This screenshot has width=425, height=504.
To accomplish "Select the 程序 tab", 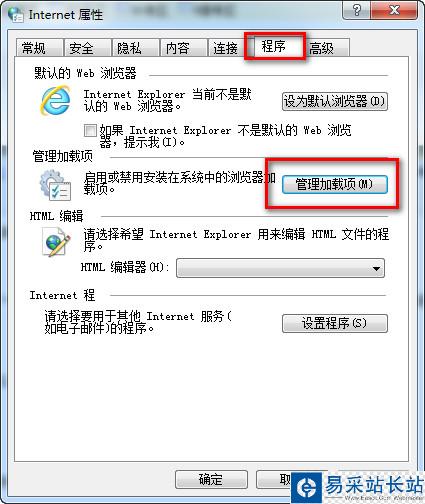I will click(x=275, y=47).
